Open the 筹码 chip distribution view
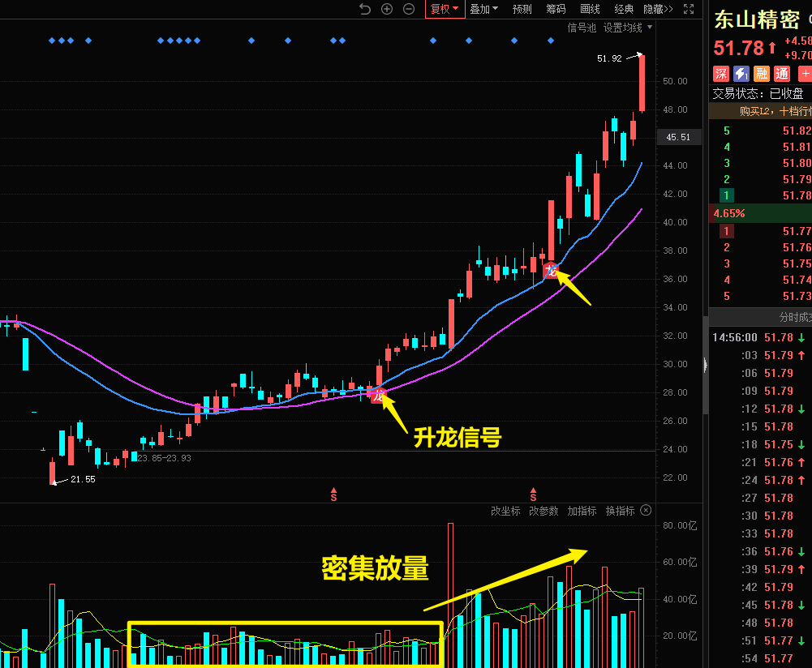Screen dimensions: 812x668 [556, 9]
